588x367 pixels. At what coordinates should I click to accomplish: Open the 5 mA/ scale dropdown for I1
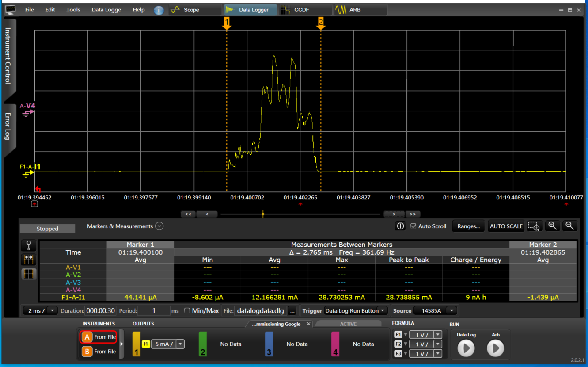point(180,344)
